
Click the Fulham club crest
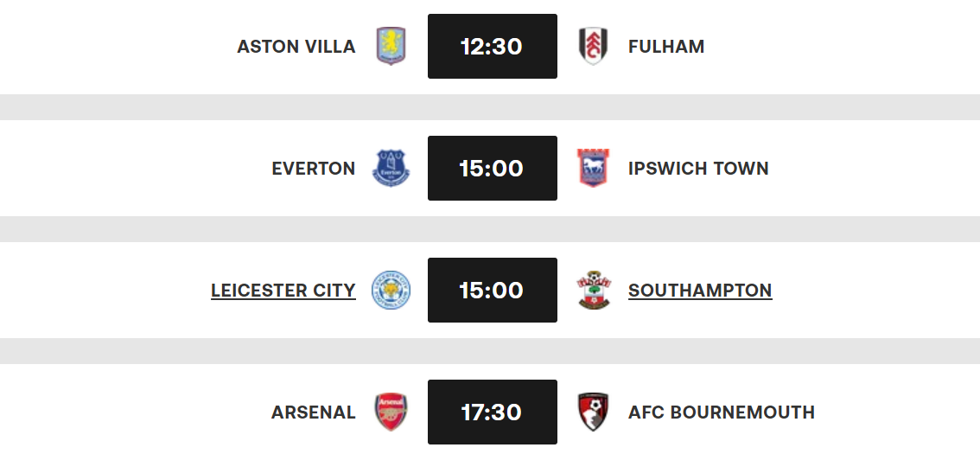pyautogui.click(x=593, y=47)
